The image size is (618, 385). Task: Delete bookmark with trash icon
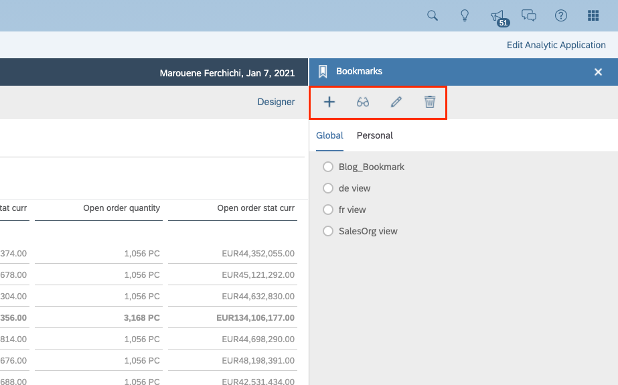pos(430,102)
